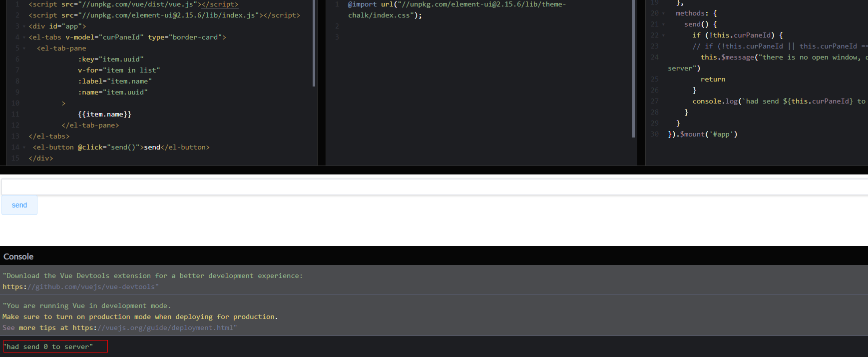This screenshot has height=357, width=868.
Task: Click line number 10 in HTML editor gutter
Action: click(15, 103)
